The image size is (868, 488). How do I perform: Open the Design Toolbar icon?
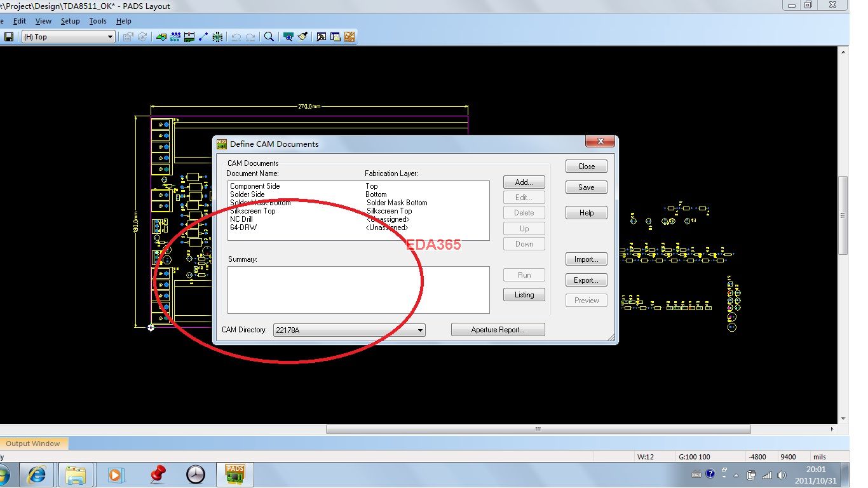point(175,37)
